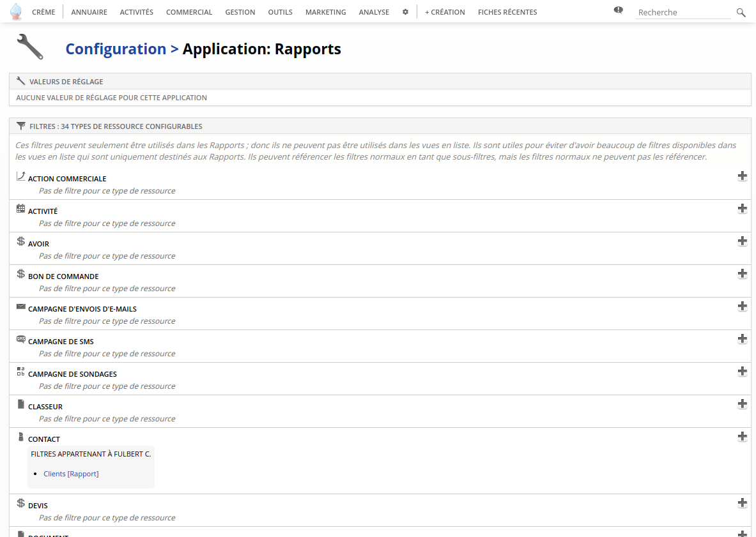Add a filter for Bon de commande
The image size is (756, 537).
(x=743, y=273)
